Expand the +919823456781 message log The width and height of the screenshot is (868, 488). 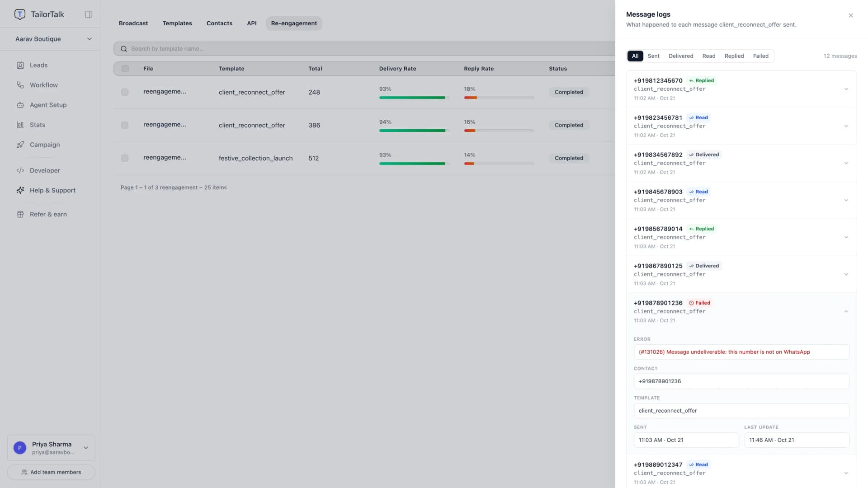[x=846, y=126]
